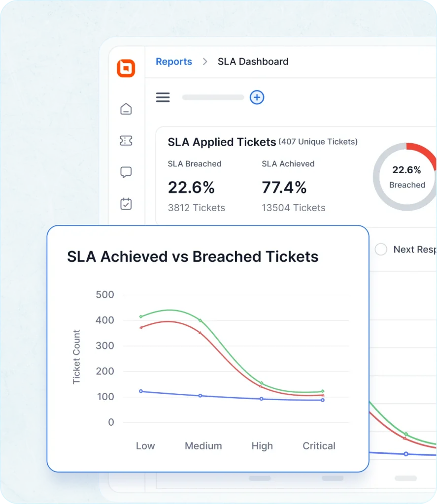
Task: Expand the SLA Applied Tickets card
Action: (221, 142)
